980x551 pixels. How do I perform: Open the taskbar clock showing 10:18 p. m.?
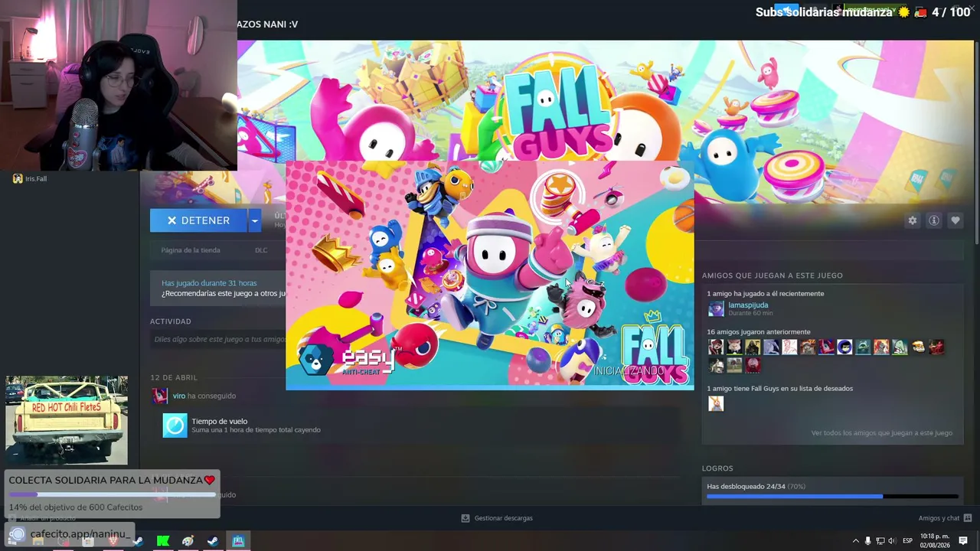[935, 540]
